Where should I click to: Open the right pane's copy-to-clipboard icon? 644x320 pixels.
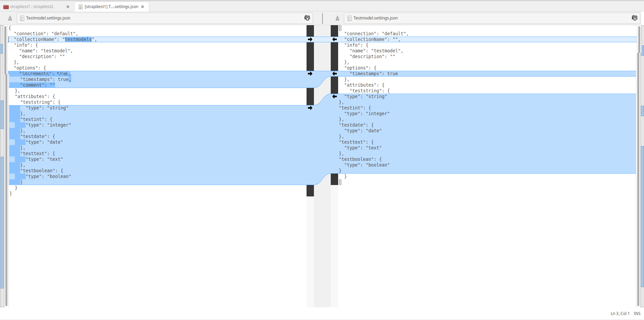[635, 18]
